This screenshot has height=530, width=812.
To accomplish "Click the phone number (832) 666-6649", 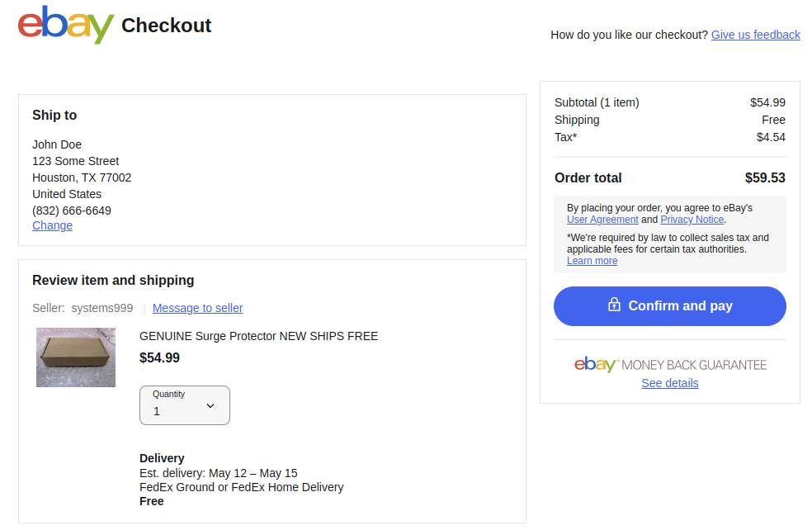I will pyautogui.click(x=72, y=211).
